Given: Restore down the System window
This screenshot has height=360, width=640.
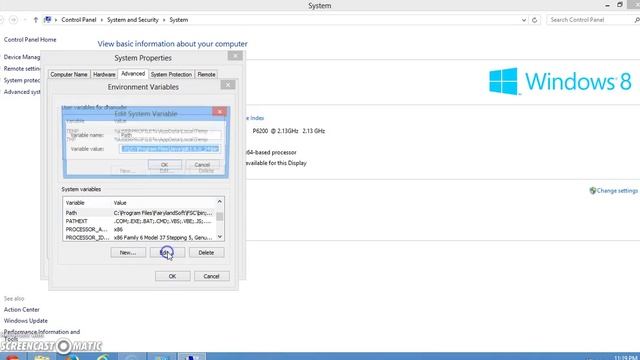Looking at the screenshot, I should point(620,5).
